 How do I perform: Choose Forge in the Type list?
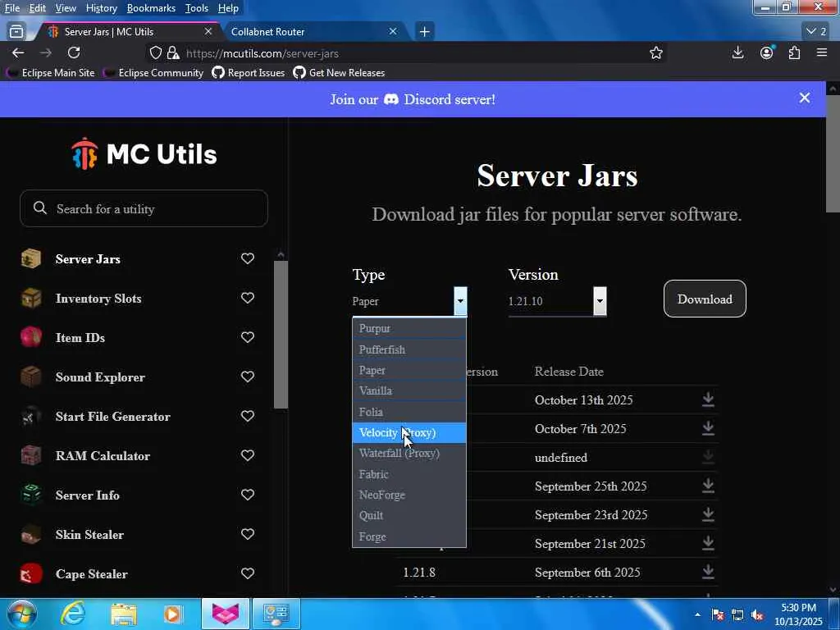(x=409, y=536)
